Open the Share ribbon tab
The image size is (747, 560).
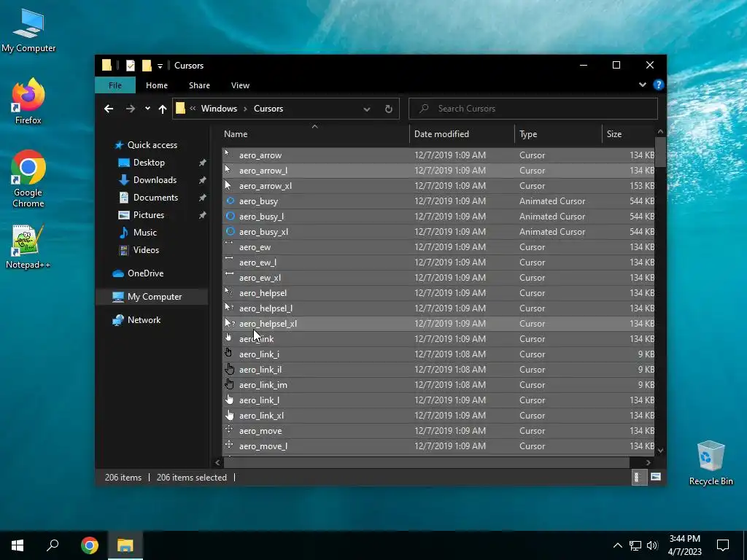[199, 85]
